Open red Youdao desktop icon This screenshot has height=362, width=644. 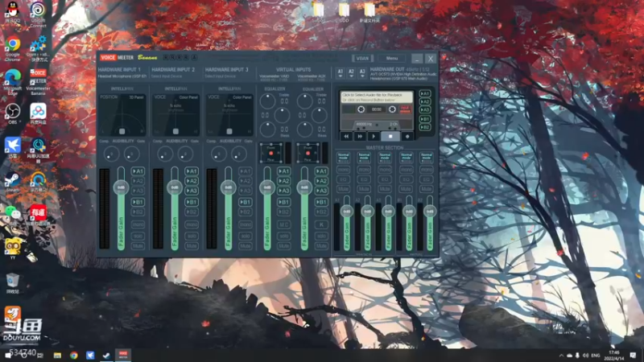tap(38, 214)
